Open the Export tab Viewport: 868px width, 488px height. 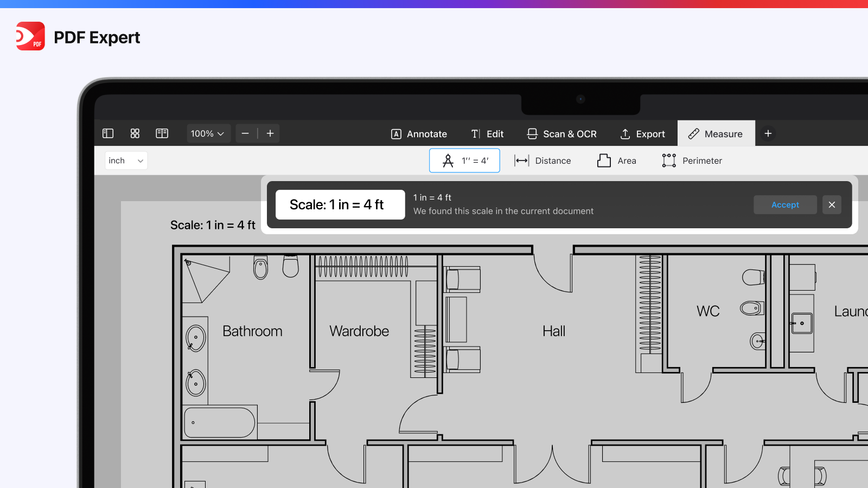(x=642, y=134)
